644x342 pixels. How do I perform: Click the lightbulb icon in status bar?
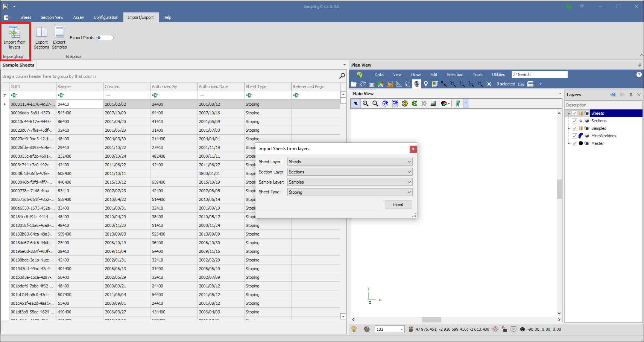click(x=354, y=329)
